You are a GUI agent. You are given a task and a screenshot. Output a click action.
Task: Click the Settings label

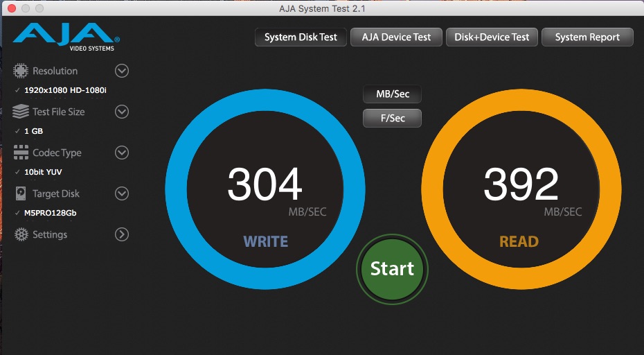pos(50,234)
